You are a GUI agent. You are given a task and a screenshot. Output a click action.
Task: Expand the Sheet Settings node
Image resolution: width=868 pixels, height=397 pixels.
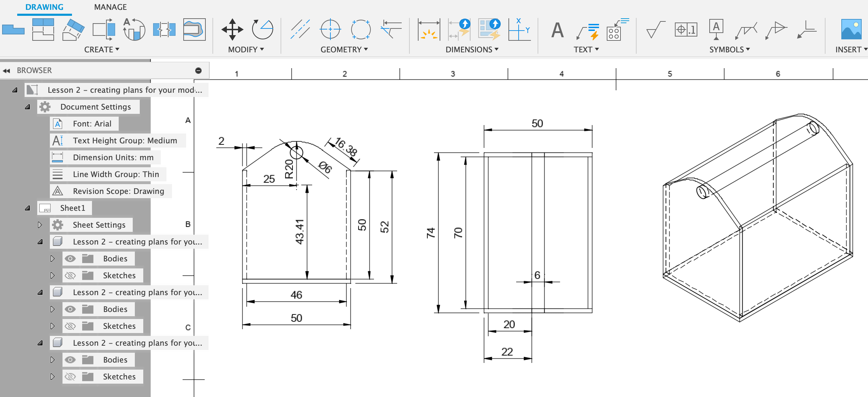pos(40,225)
